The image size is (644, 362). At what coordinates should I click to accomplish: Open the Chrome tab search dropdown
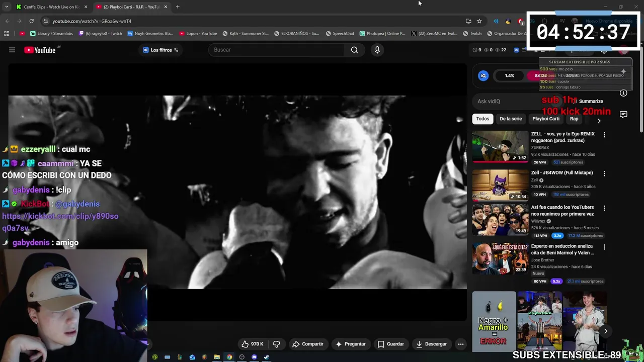point(7,7)
